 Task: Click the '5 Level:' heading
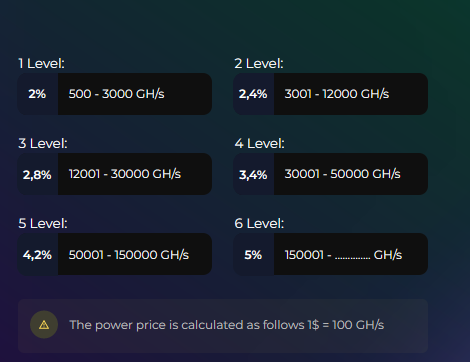point(43,223)
